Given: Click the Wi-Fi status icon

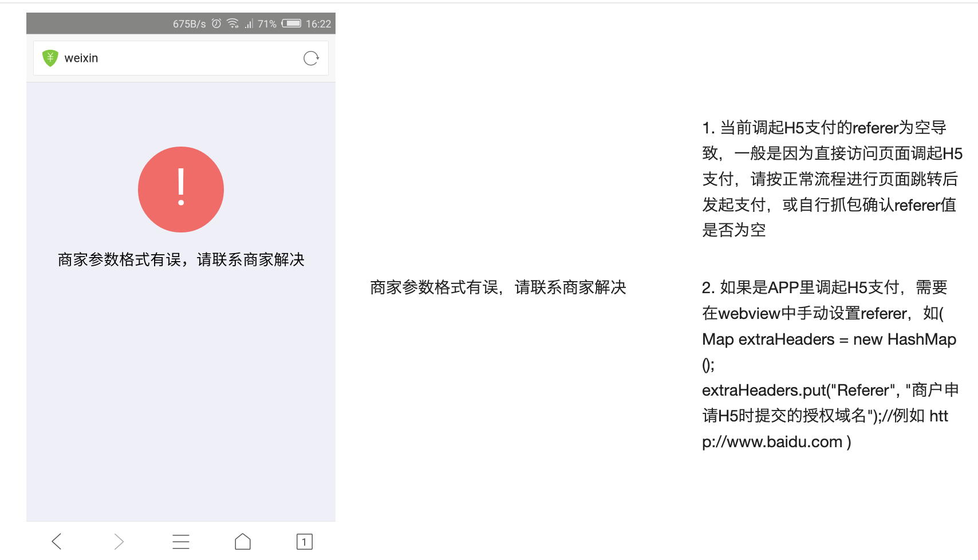Looking at the screenshot, I should coord(232,23).
